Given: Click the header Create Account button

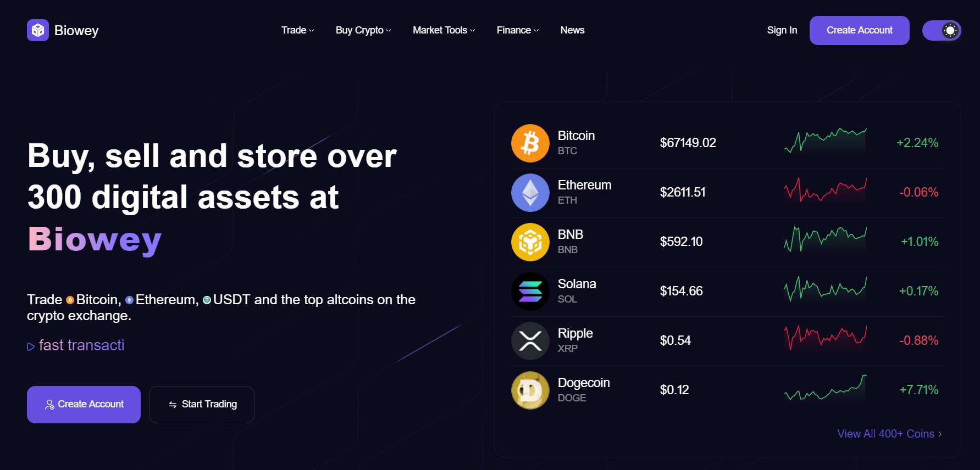Looking at the screenshot, I should pos(859,30).
